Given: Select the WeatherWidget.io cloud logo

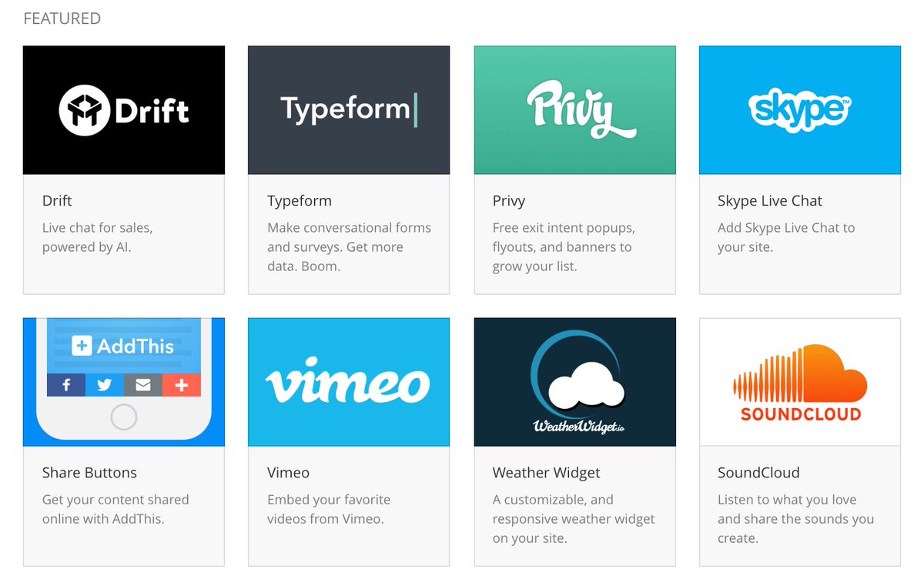Looking at the screenshot, I should [574, 382].
